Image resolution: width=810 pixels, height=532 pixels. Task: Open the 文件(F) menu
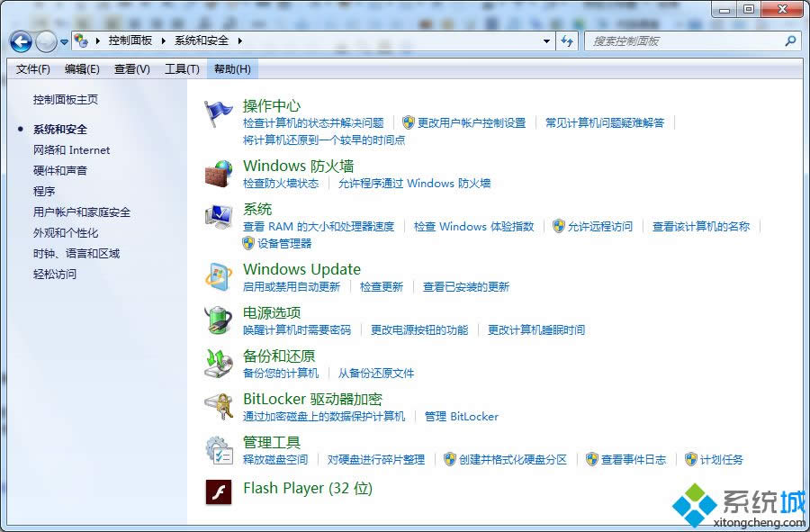point(33,69)
